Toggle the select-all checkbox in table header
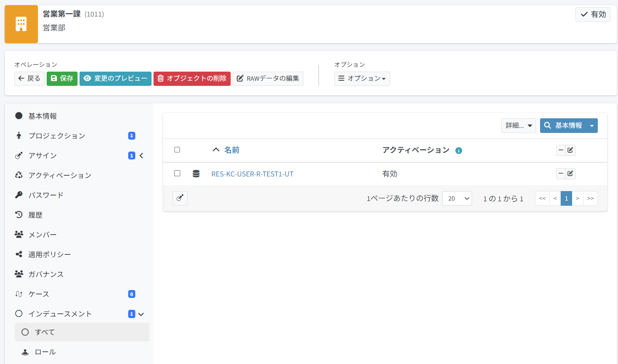 (177, 150)
